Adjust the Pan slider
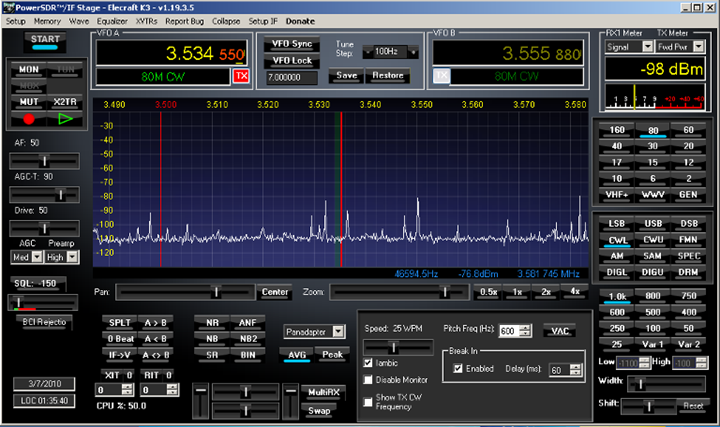The image size is (720, 427). coord(185,292)
